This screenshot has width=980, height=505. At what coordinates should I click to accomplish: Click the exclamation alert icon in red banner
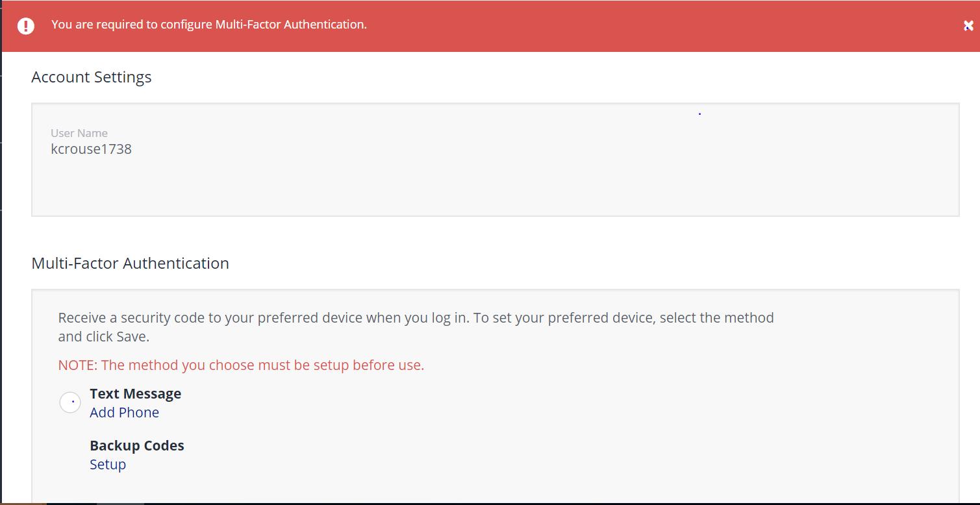(x=26, y=25)
